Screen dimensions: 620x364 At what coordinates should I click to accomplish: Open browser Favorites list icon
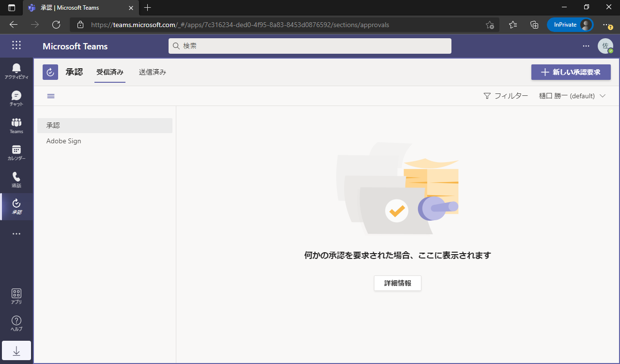coord(513,25)
